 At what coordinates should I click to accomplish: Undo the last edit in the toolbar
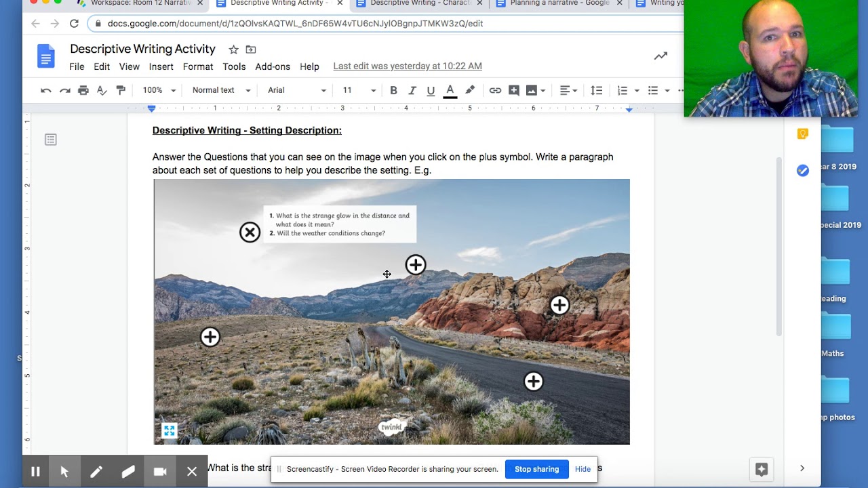tap(46, 90)
